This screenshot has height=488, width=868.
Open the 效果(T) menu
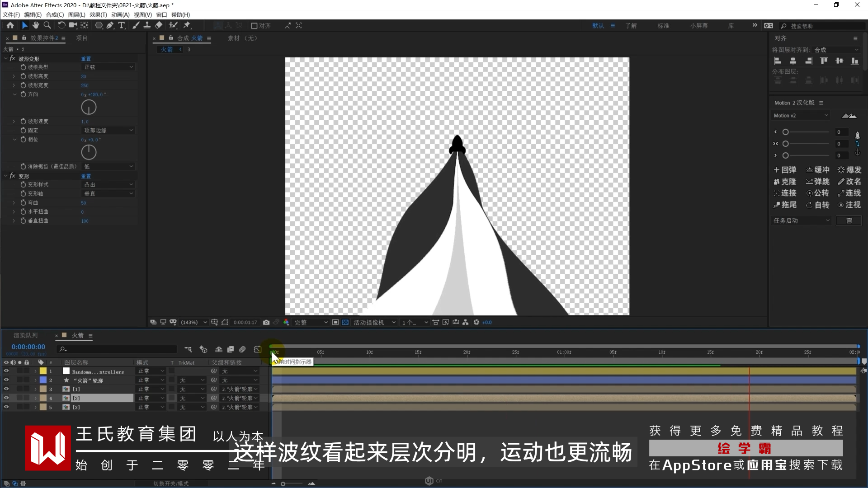[98, 15]
